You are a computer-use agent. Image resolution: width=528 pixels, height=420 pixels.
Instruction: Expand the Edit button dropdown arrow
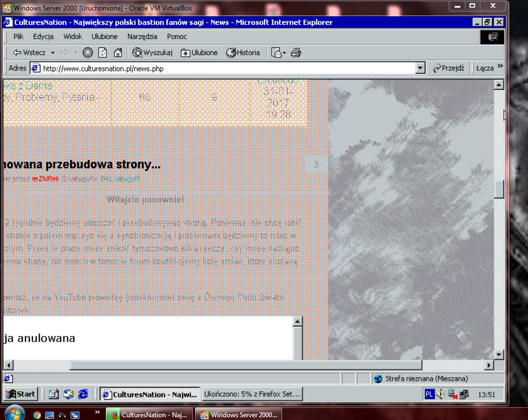coord(284,53)
